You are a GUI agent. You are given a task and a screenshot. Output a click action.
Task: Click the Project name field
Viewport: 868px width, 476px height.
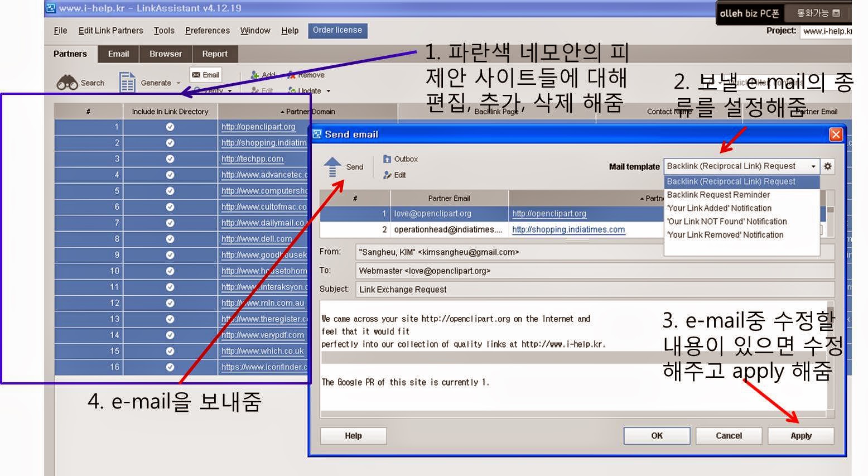tap(826, 31)
